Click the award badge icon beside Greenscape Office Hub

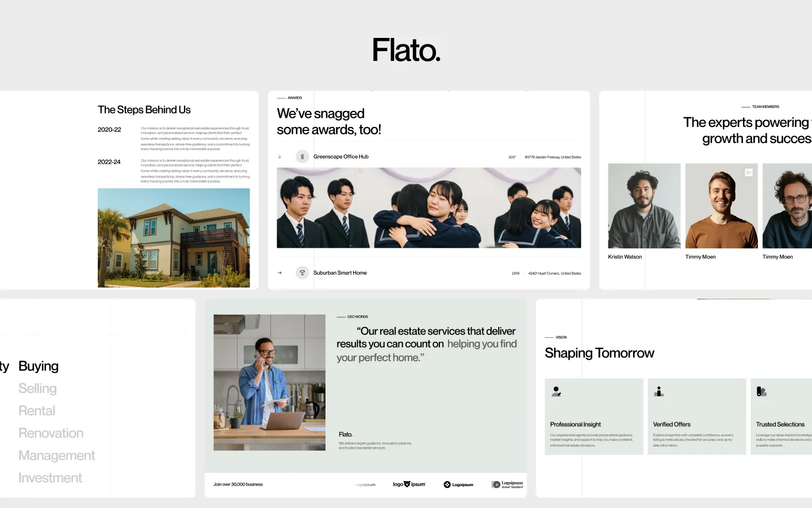point(302,156)
